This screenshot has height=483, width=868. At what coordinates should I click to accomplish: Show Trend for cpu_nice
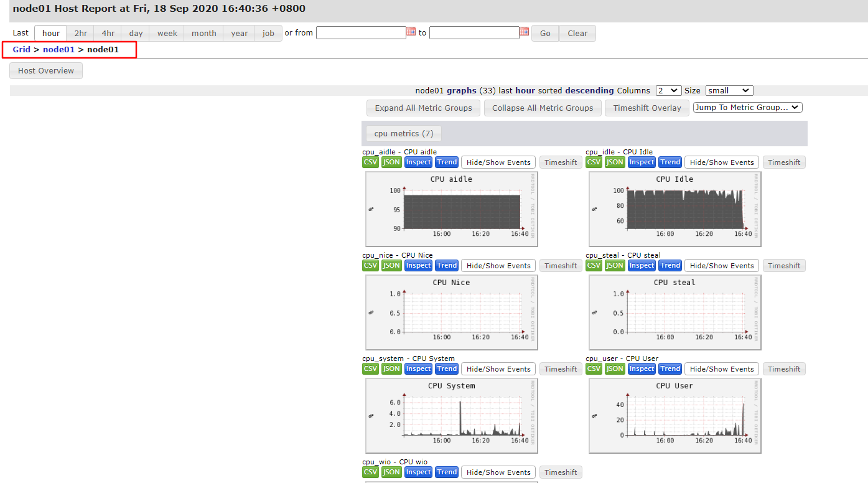coord(447,266)
